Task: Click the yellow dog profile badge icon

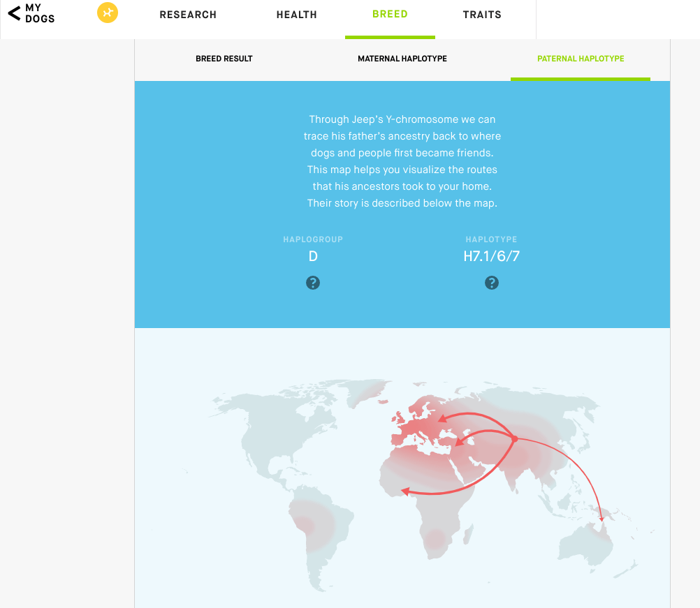Action: tap(108, 13)
